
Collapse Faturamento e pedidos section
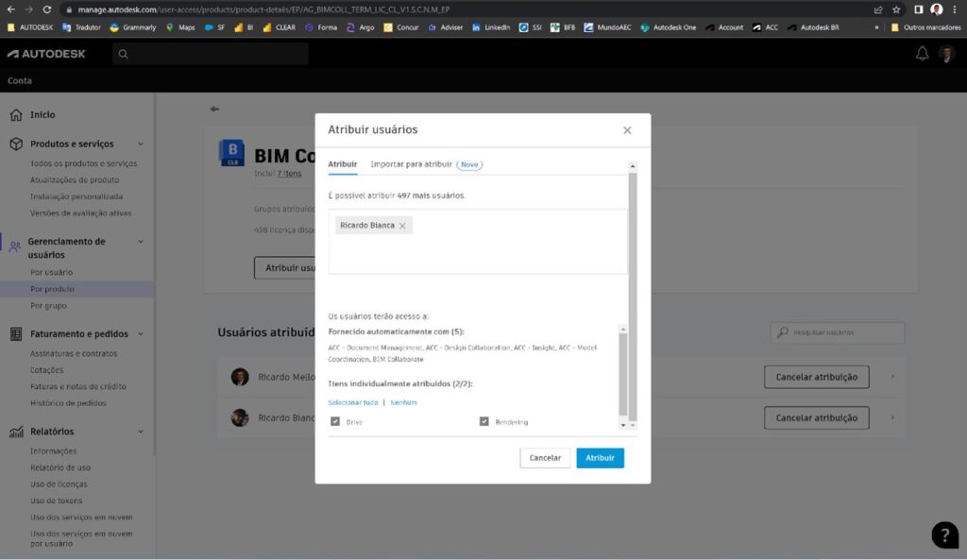tap(141, 333)
